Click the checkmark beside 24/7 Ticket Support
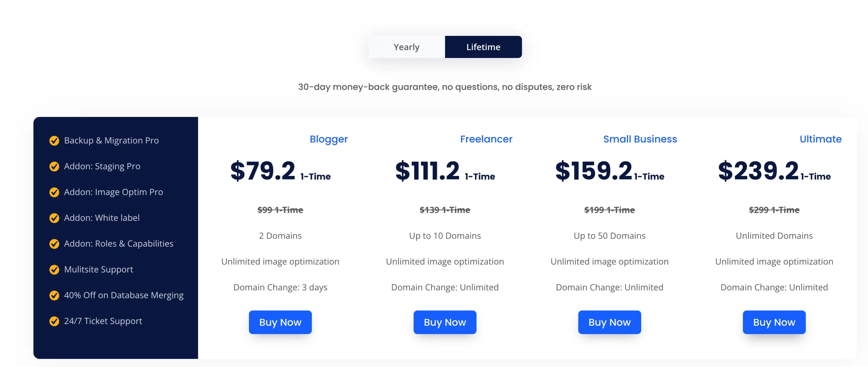 click(54, 321)
